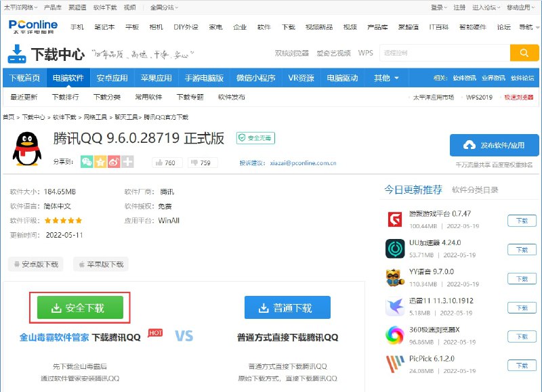Click the 360极速浏览器X app icon
The image size is (542, 392).
pos(395,335)
